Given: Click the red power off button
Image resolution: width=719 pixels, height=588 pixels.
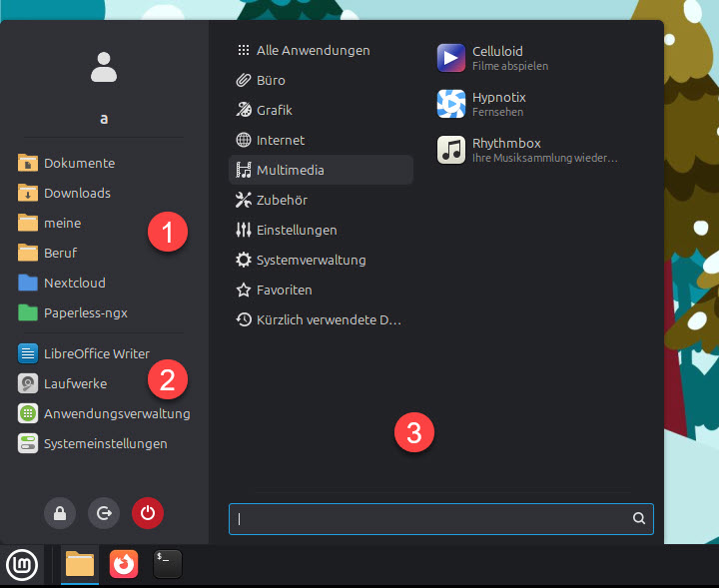Looking at the screenshot, I should [x=147, y=513].
